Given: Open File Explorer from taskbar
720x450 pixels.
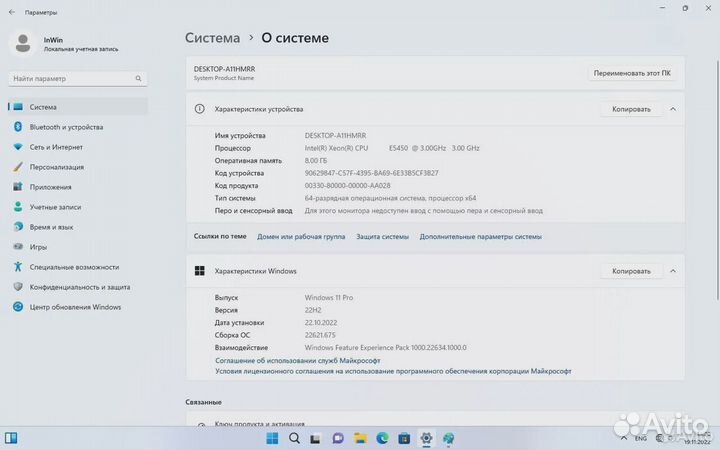Looking at the screenshot, I should click(x=360, y=439).
